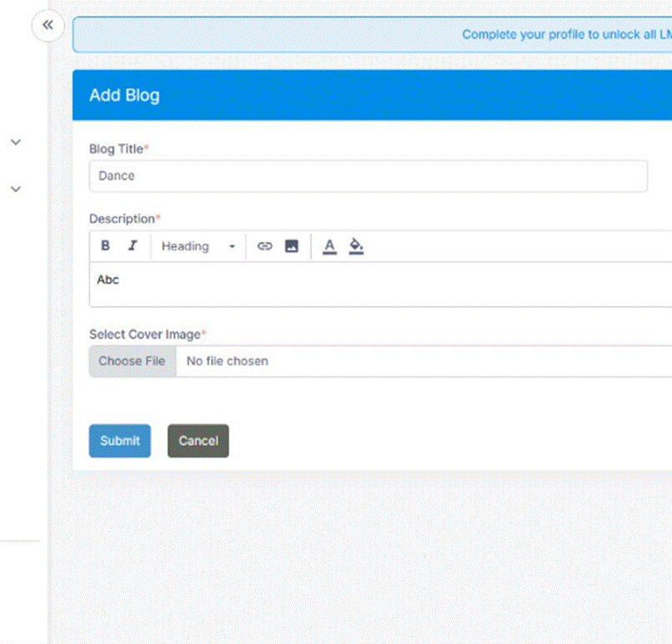
Task: Click the Submit button
Action: (x=120, y=441)
